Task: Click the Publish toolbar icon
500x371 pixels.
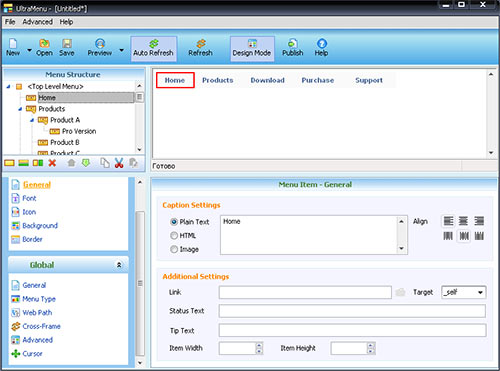Action: (x=293, y=48)
